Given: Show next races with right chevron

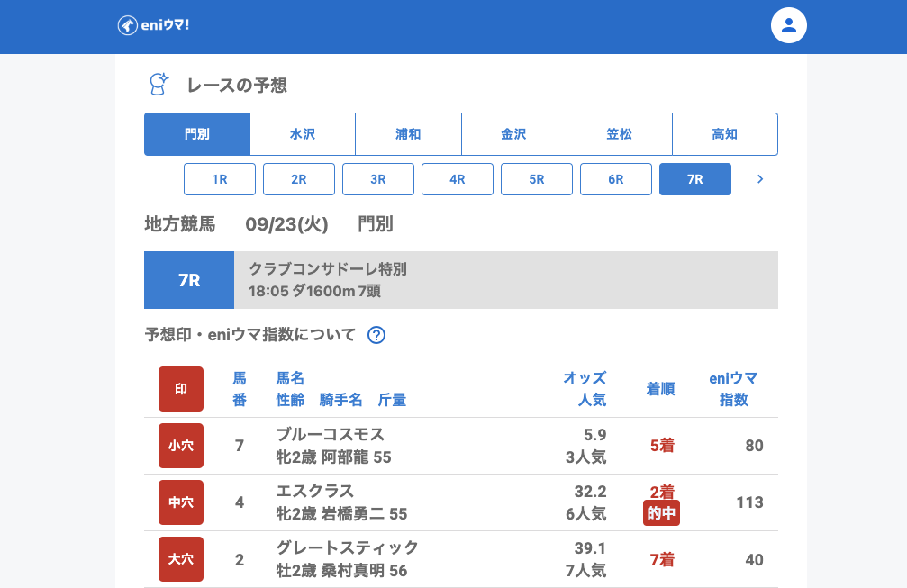Looking at the screenshot, I should tap(760, 179).
